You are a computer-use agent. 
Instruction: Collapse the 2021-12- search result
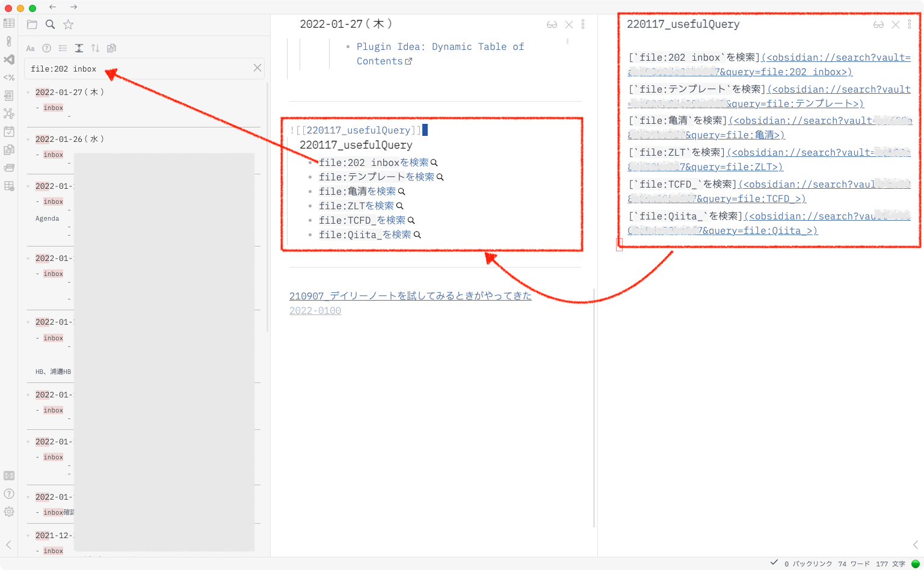[x=28, y=536]
